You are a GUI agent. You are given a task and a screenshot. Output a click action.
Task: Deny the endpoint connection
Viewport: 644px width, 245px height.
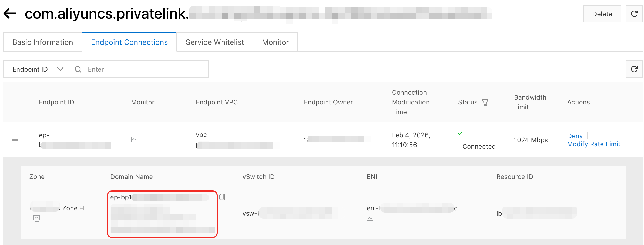(575, 136)
